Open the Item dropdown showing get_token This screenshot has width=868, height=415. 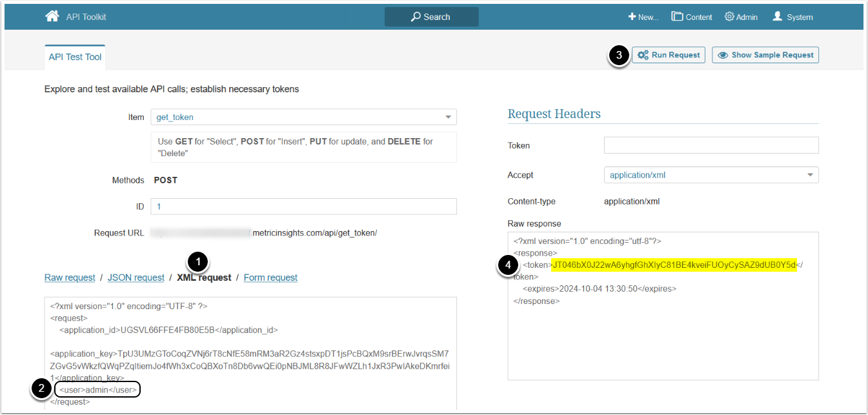303,117
